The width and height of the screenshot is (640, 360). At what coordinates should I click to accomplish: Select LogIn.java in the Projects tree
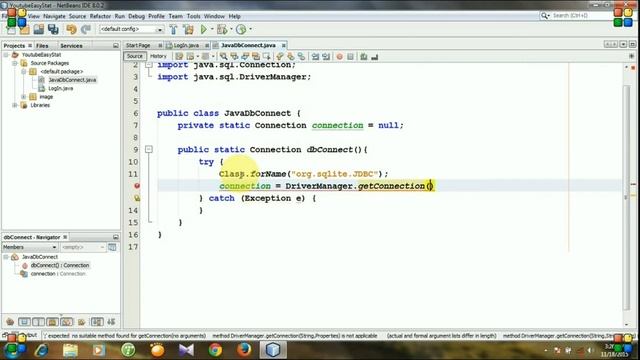(x=60, y=89)
